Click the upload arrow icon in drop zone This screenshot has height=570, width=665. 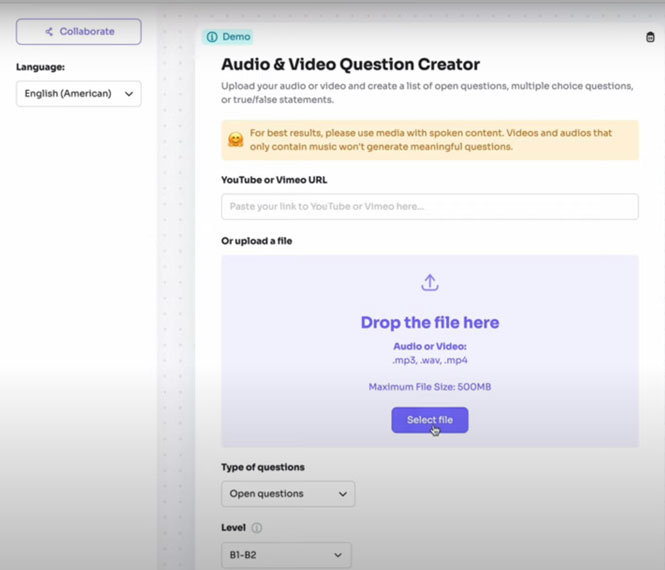pos(429,283)
